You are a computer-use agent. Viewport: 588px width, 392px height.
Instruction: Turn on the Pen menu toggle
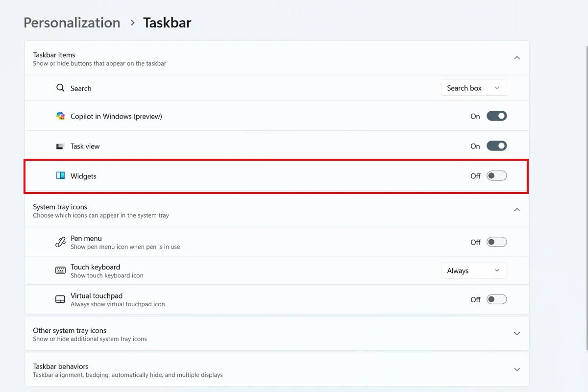(496, 242)
